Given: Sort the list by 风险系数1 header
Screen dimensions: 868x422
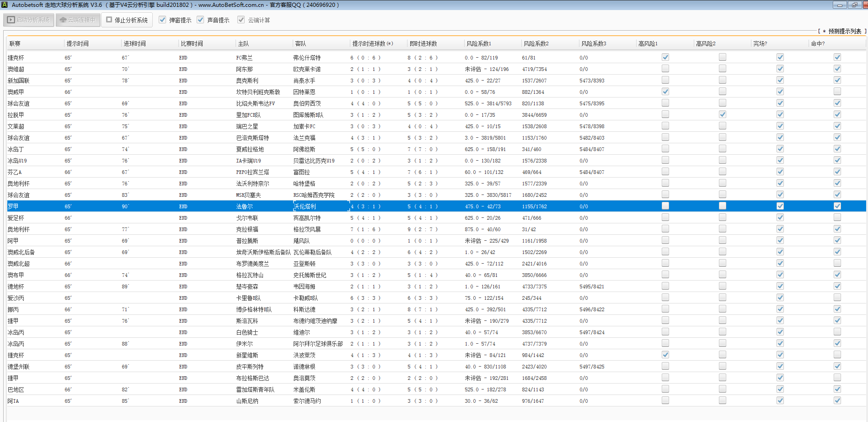Looking at the screenshot, I should click(479, 43).
